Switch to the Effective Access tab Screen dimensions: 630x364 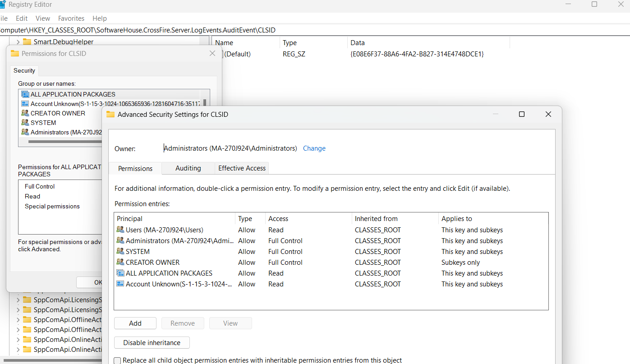coord(242,168)
